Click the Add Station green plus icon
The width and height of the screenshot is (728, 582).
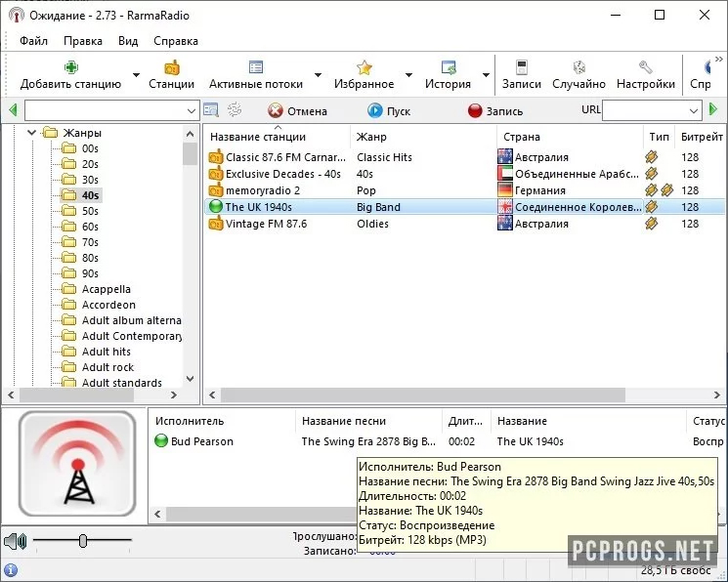70,67
